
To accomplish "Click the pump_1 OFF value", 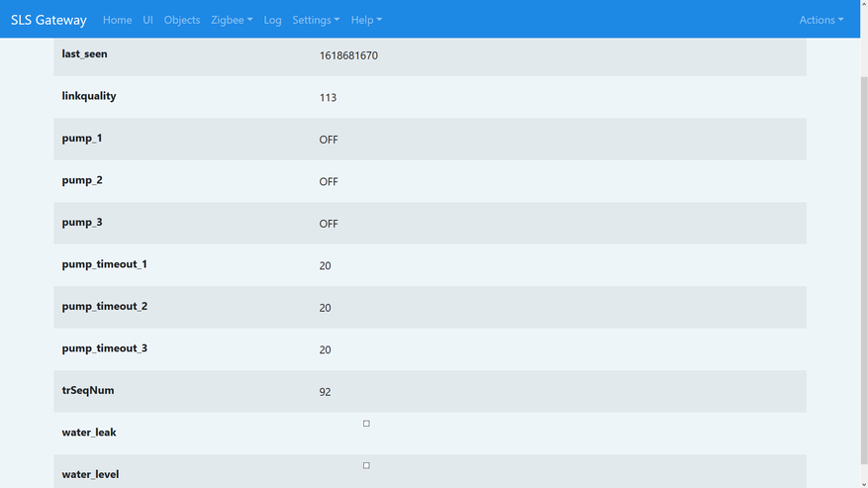I will [x=329, y=140].
